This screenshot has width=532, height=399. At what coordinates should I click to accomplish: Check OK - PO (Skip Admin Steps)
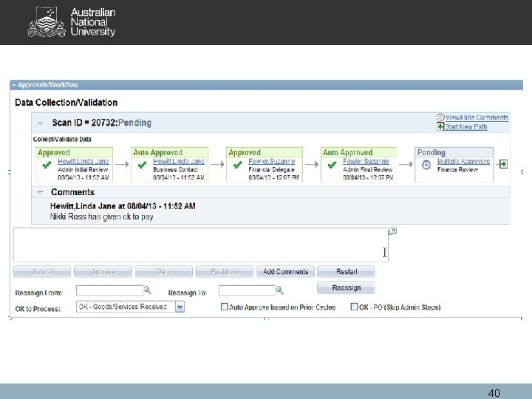[x=354, y=307]
